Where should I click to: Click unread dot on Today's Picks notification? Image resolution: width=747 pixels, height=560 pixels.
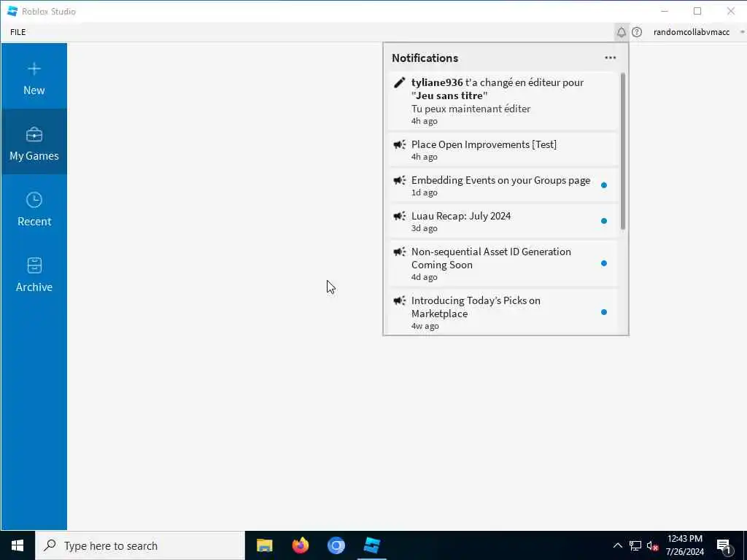[x=603, y=312]
